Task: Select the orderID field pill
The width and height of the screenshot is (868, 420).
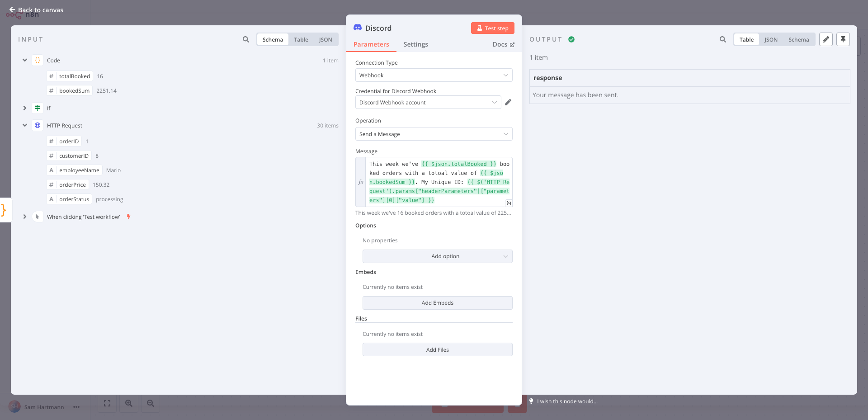Action: pos(64,141)
